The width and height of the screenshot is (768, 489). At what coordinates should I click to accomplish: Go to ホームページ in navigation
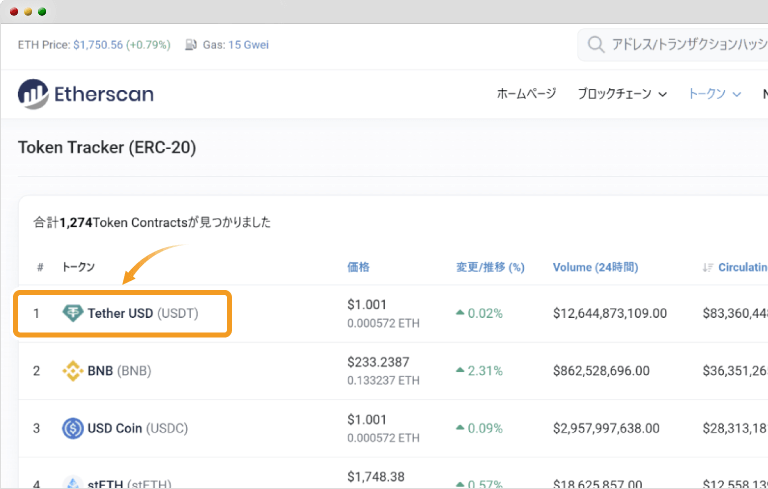pyautogui.click(x=527, y=94)
